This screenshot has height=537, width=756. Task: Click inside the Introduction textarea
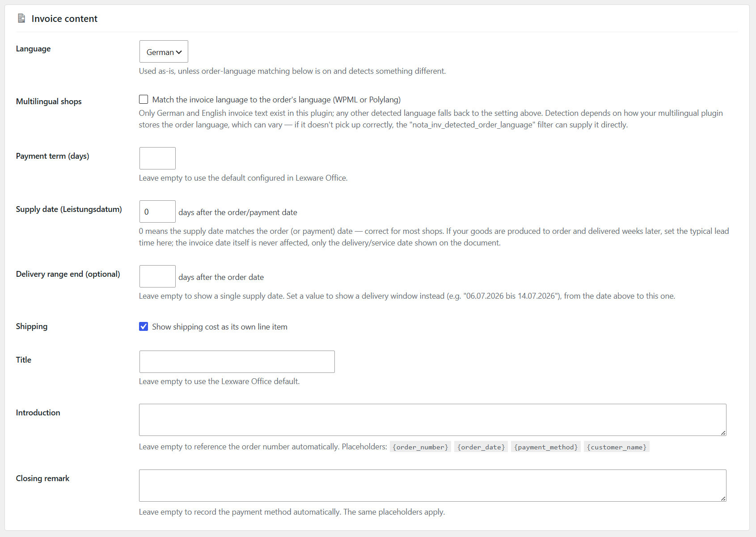(432, 420)
